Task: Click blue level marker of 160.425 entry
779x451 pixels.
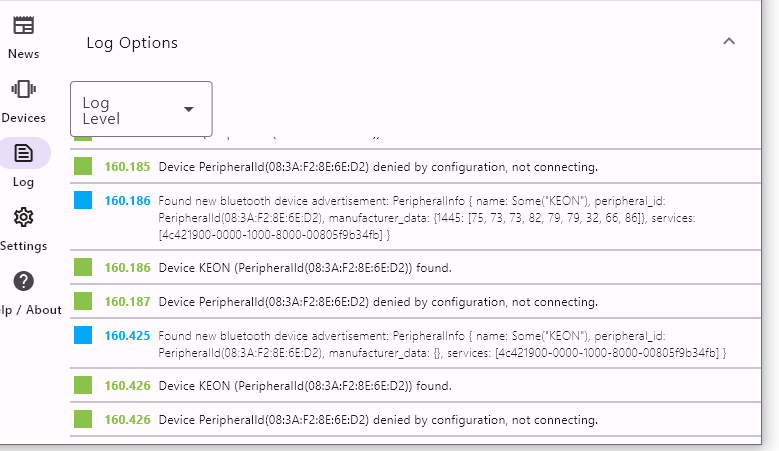Action: coord(83,335)
